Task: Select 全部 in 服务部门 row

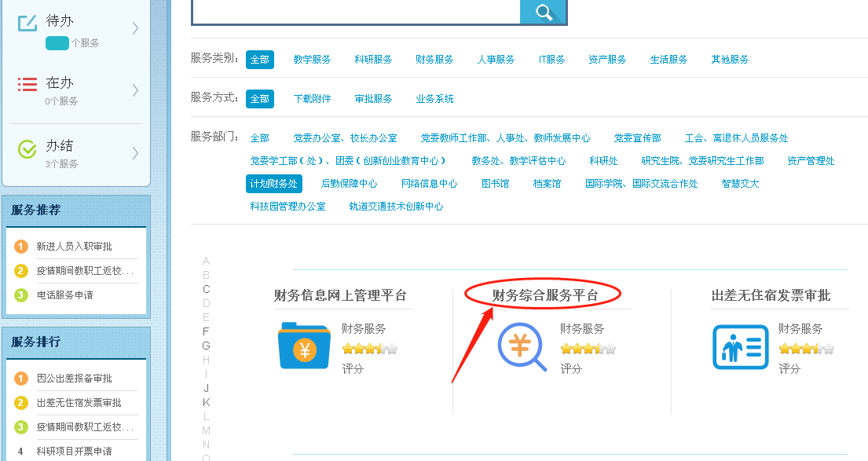Action: 260,137
